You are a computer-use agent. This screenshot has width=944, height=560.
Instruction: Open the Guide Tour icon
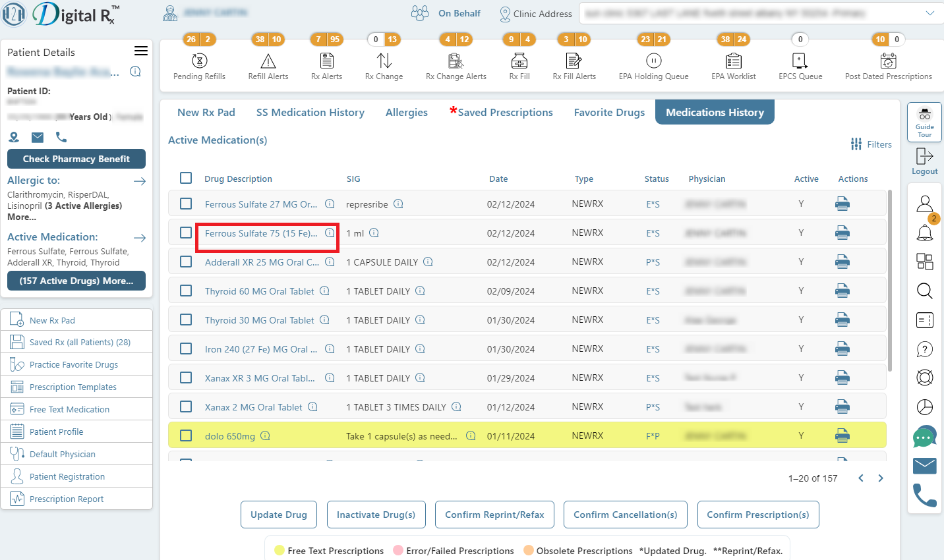tap(925, 122)
